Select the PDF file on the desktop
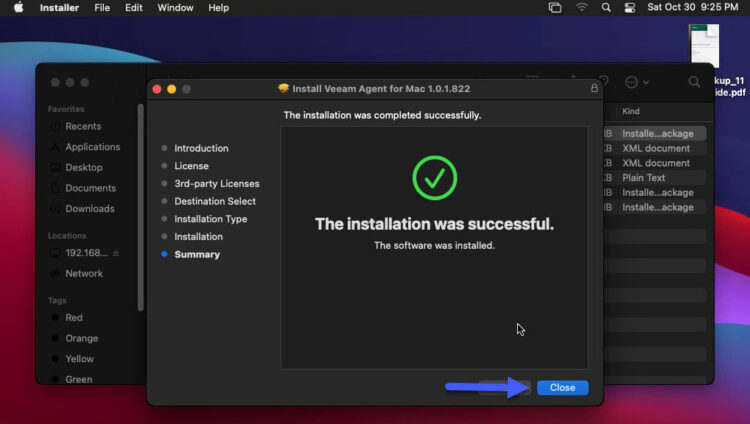This screenshot has width=750, height=424. (x=704, y=45)
